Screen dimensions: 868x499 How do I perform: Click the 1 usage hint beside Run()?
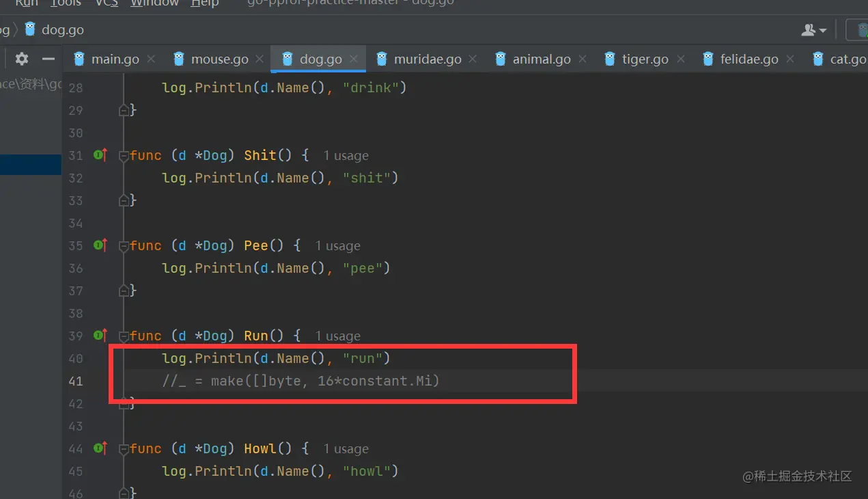coord(338,336)
